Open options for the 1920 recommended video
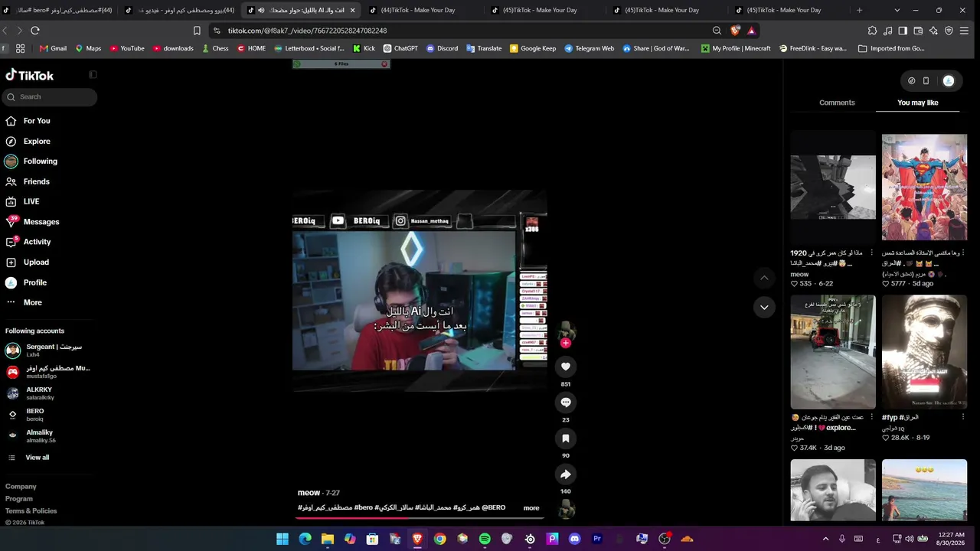The height and width of the screenshot is (551, 980). coord(871,253)
